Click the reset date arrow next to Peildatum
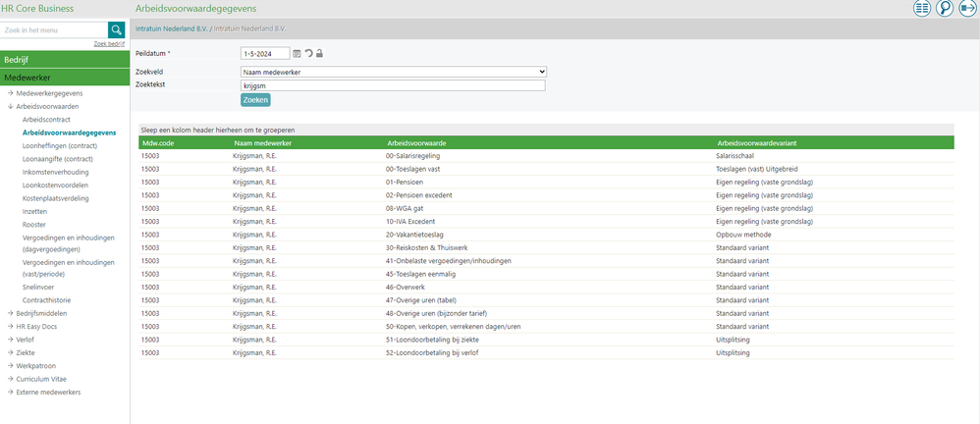The image size is (980, 424). [308, 54]
